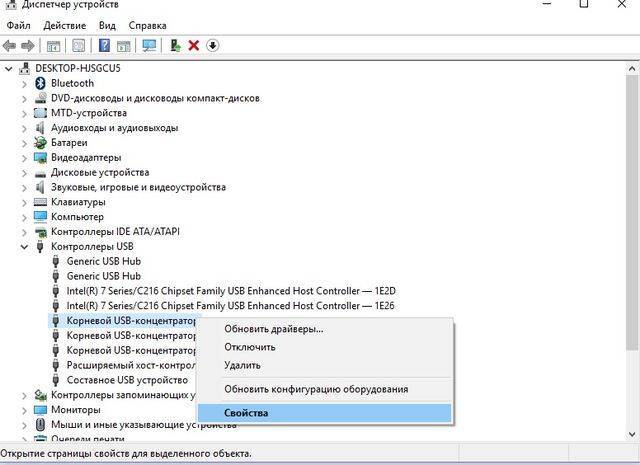Image resolution: width=640 pixels, height=465 pixels.
Task: Click the Forward arrow toolbar icon
Action: click(x=28, y=45)
